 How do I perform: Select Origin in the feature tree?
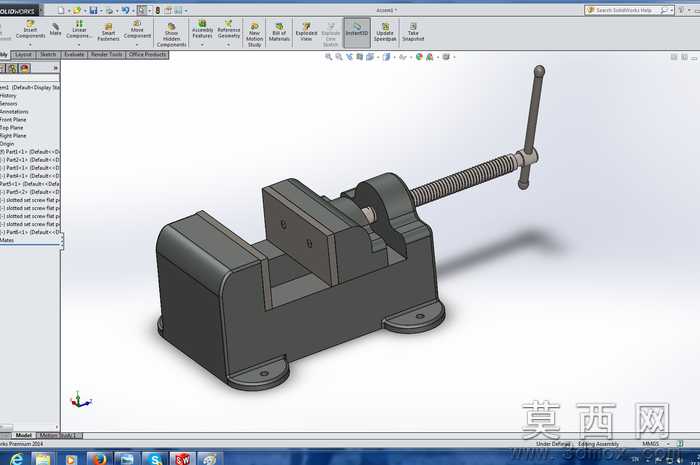(7, 144)
